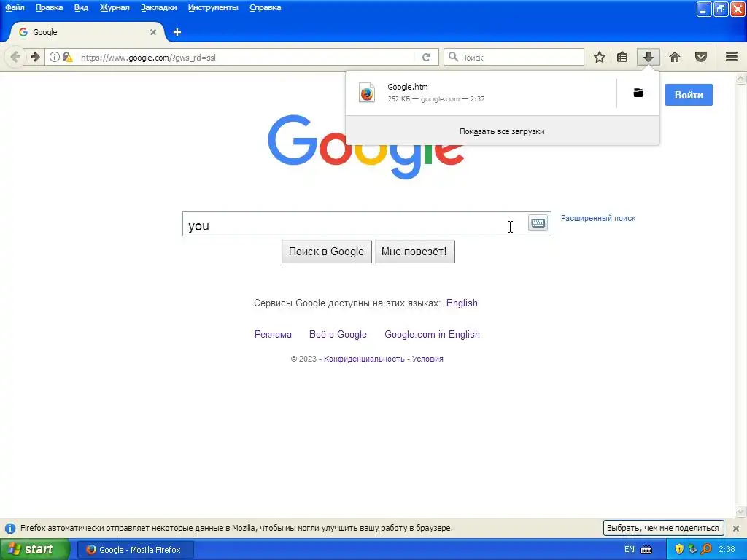Screen dimensions: 747x560
Task: Click Выбрать, чем мне поделиться button
Action: (x=663, y=528)
